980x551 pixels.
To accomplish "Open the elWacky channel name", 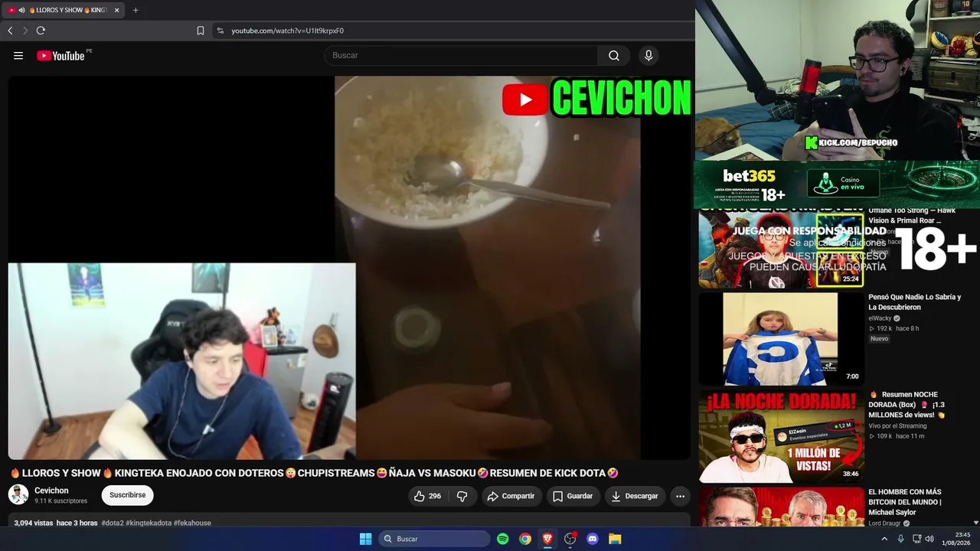I will 880,318.
